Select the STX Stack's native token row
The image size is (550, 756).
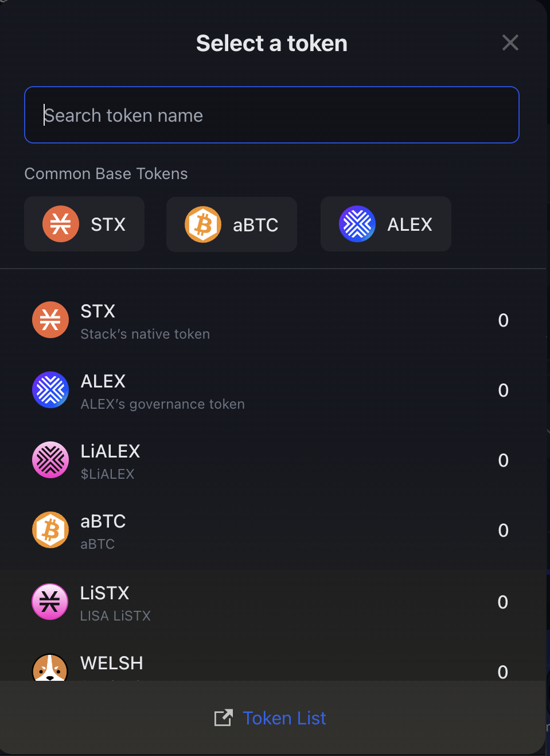point(272,320)
